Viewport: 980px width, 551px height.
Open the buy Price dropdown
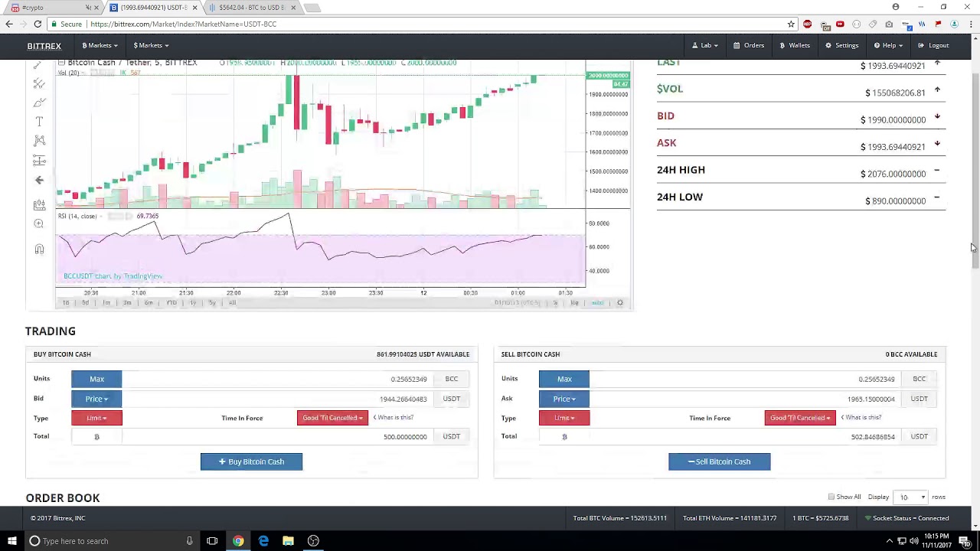tap(96, 399)
